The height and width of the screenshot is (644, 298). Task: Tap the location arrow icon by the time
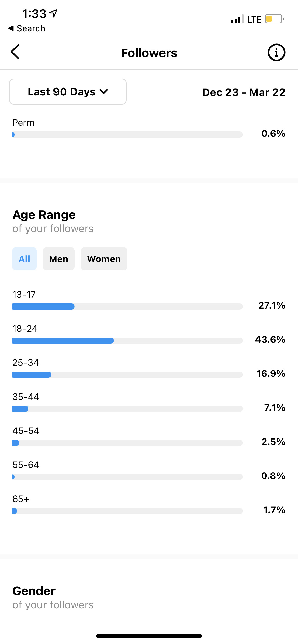pyautogui.click(x=53, y=13)
